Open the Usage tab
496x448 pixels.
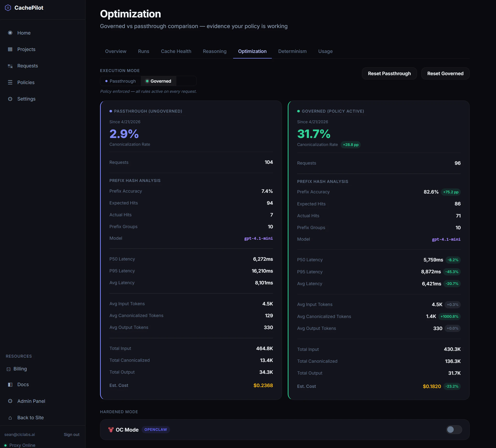coord(325,51)
